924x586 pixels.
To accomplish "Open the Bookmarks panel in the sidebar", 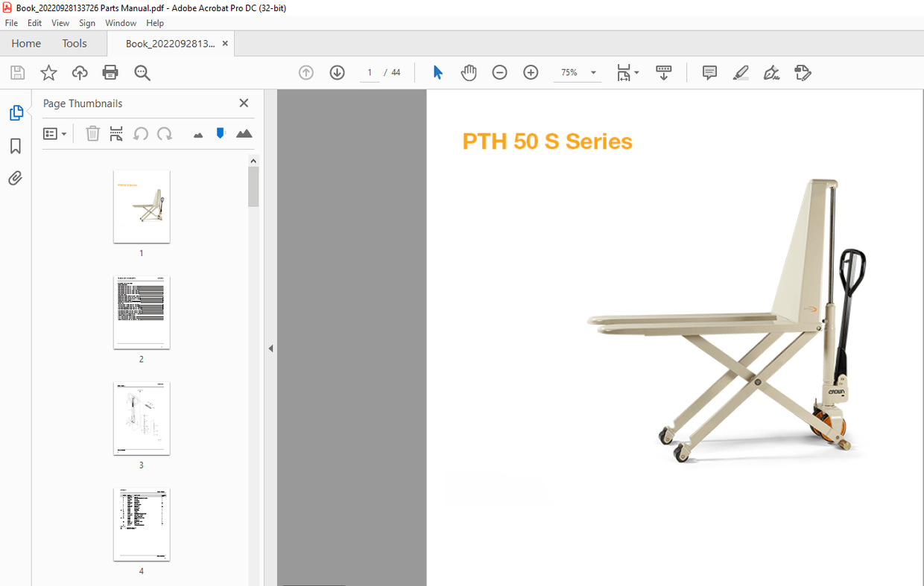I will tap(15, 146).
